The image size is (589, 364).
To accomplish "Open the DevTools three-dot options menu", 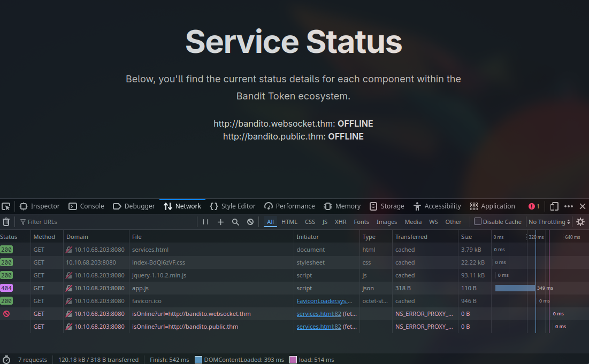I will (x=569, y=206).
